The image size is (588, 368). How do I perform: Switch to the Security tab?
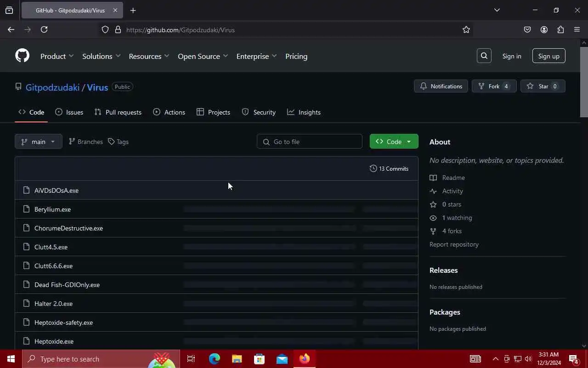pos(259,112)
